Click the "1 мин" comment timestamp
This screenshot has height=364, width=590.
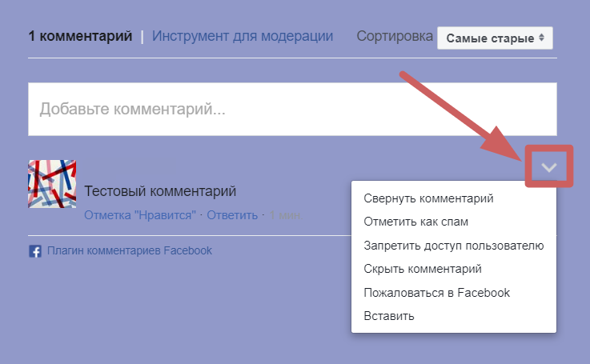pyautogui.click(x=283, y=215)
